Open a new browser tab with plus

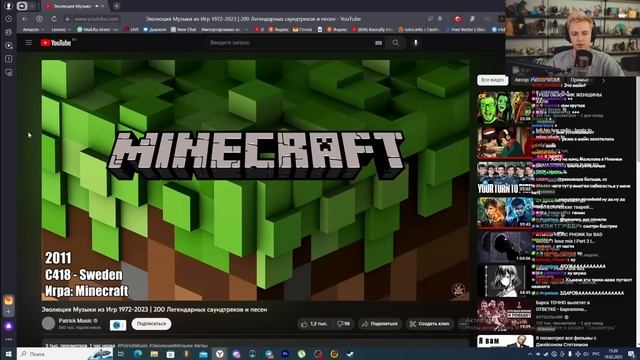(x=117, y=6)
